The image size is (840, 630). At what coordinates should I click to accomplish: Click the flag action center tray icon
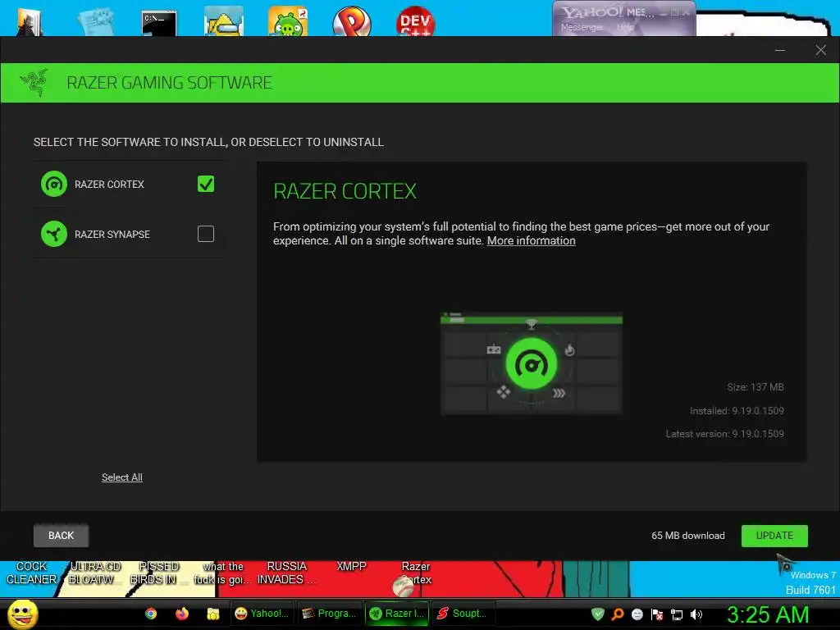click(x=657, y=614)
